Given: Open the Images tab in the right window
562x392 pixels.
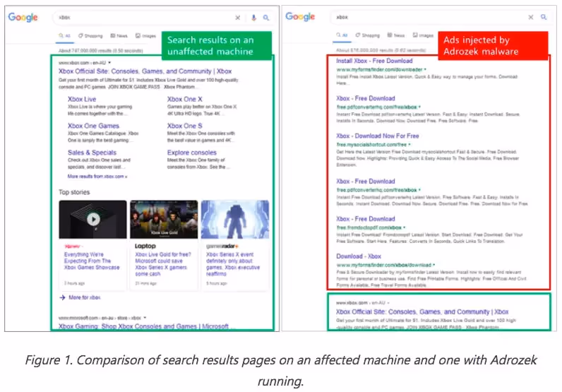Looking at the screenshot, I should coord(423,35).
